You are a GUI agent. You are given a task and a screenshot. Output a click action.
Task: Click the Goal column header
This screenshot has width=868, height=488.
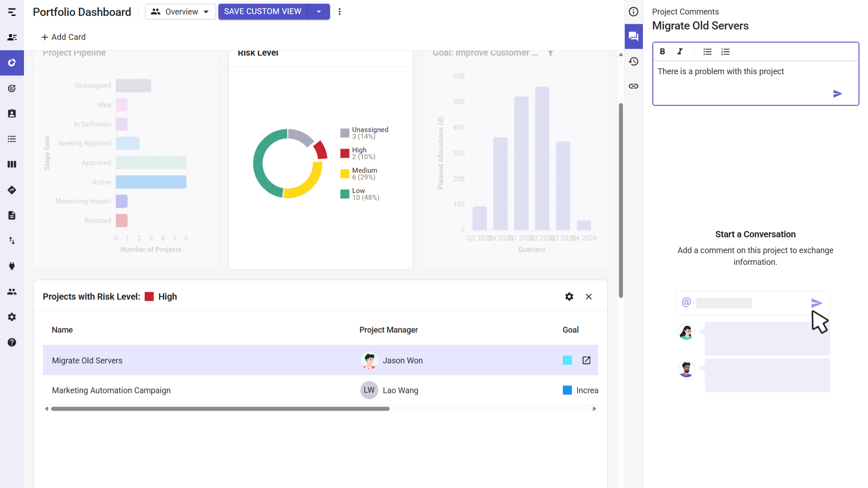pos(571,330)
